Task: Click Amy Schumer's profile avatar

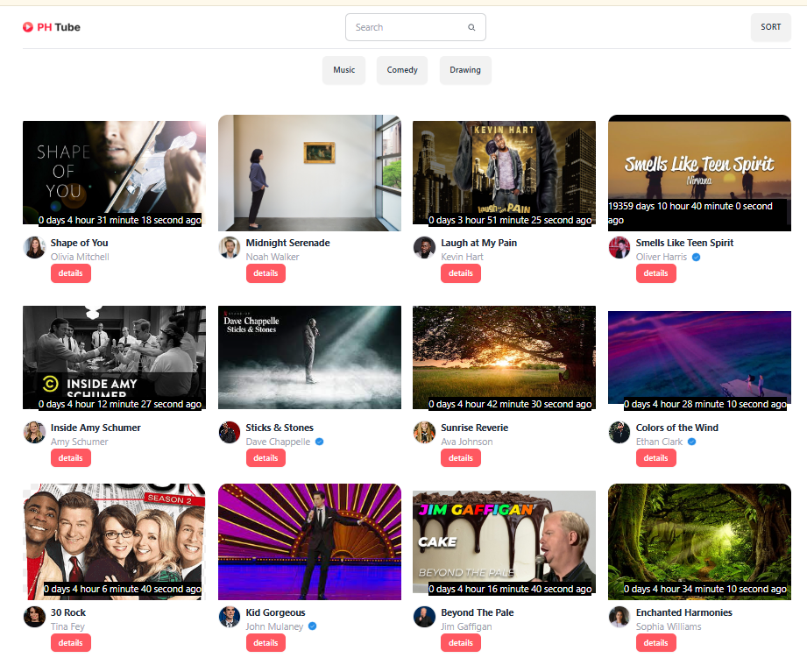Action: coord(34,432)
